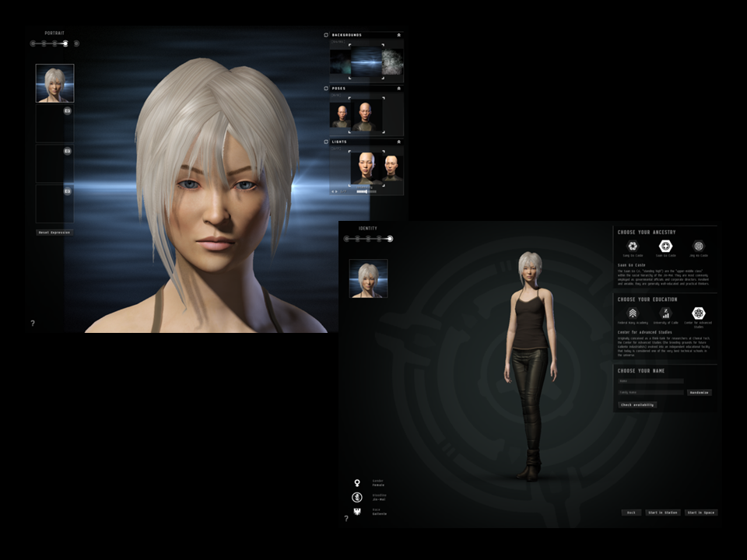Select the saved portrait in slot one
Screen dimensions: 747x560
point(54,83)
